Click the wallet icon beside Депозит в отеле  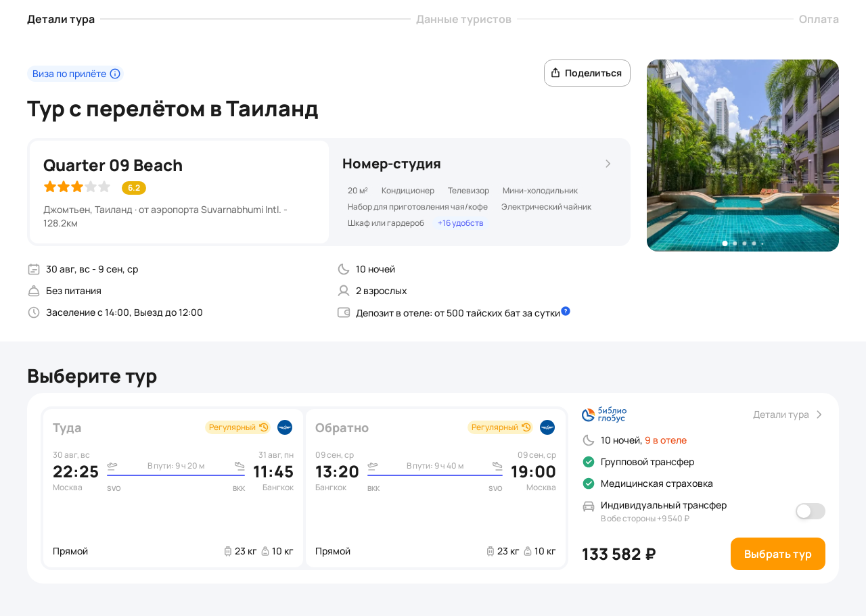pyautogui.click(x=344, y=312)
